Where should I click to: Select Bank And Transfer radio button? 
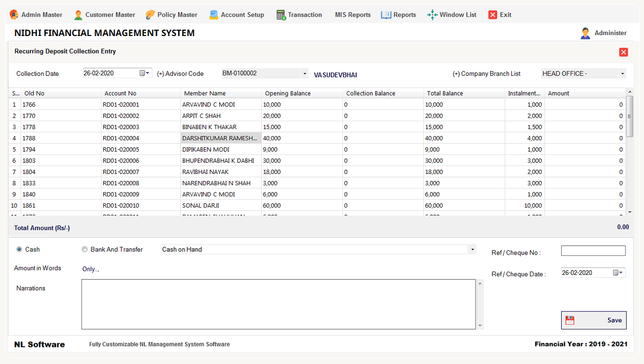coord(85,249)
